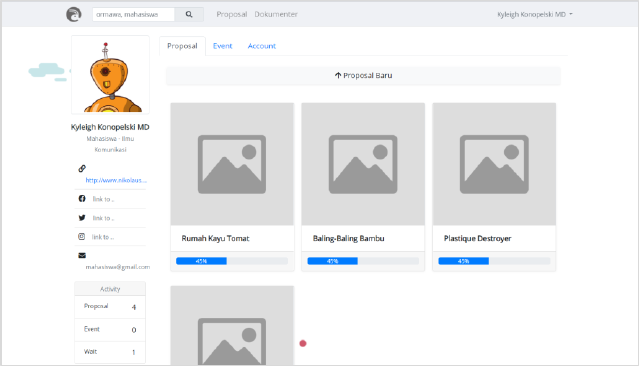The image size is (639, 366).
Task: Click the Event row in Activity panel
Action: tap(110, 329)
